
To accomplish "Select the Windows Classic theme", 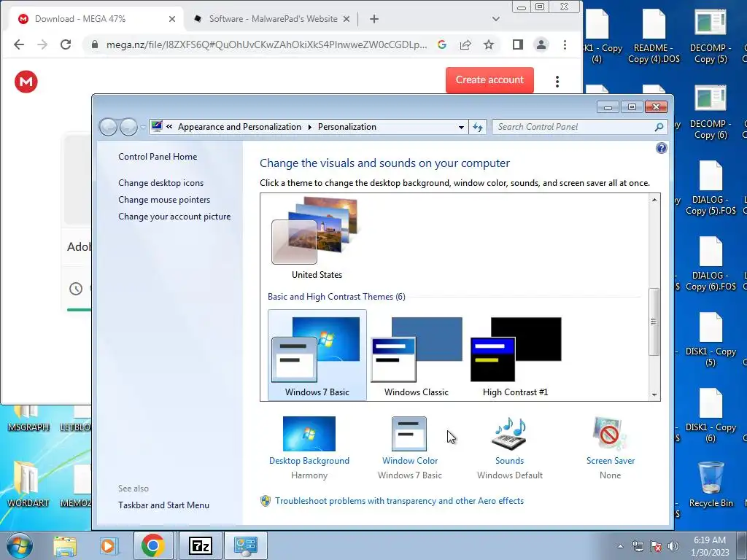I will (x=417, y=355).
